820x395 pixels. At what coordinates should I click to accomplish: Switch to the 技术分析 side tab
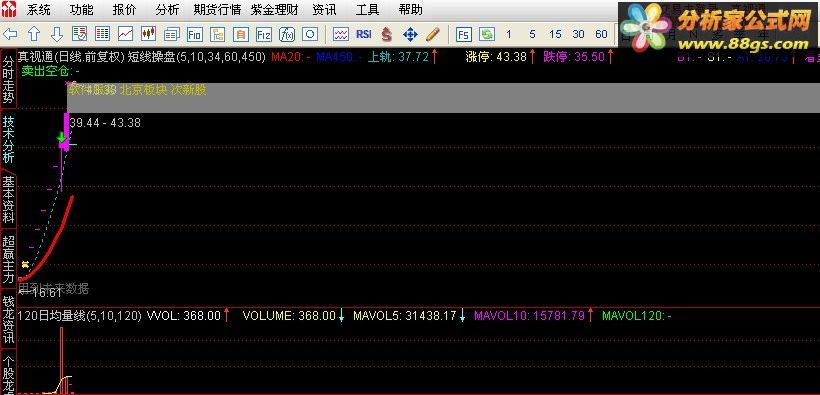click(x=9, y=139)
